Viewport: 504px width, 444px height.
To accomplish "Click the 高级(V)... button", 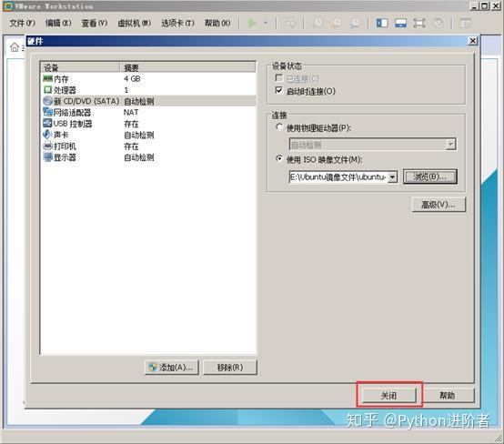I will (438, 205).
